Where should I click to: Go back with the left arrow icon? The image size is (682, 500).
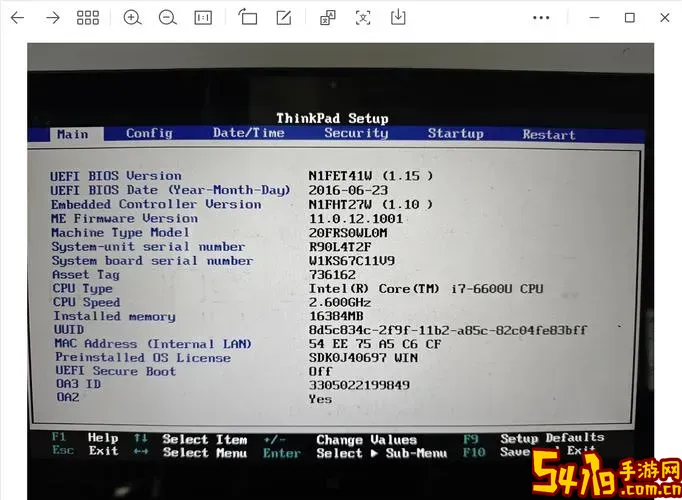coord(17,18)
